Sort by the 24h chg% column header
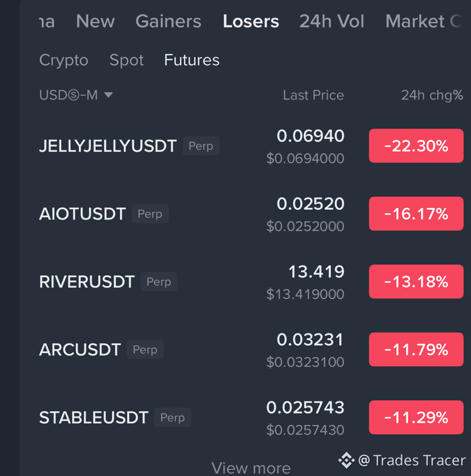Image resolution: width=471 pixels, height=476 pixels. (432, 95)
